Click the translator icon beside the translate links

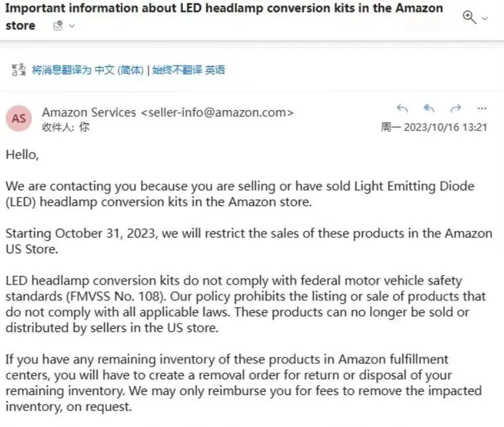[19, 70]
